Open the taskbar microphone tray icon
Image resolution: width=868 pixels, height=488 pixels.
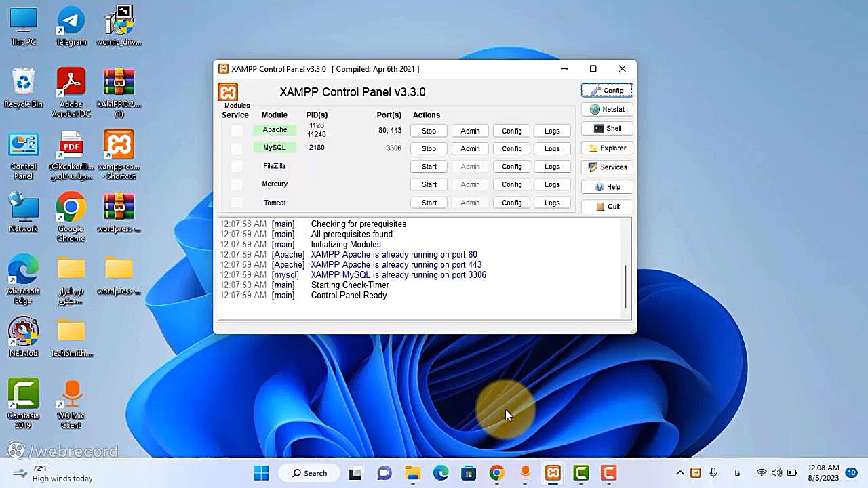click(713, 473)
